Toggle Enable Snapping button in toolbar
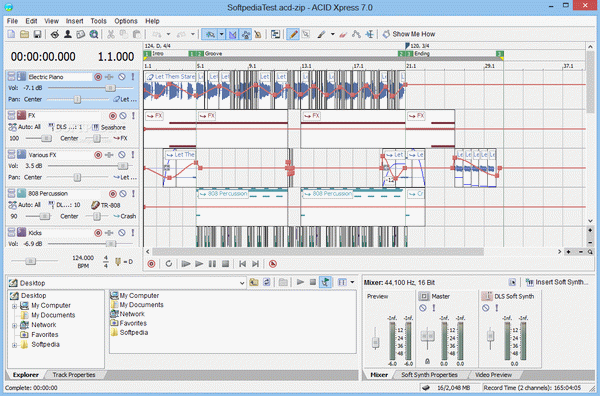The width and height of the screenshot is (600, 396). point(210,34)
